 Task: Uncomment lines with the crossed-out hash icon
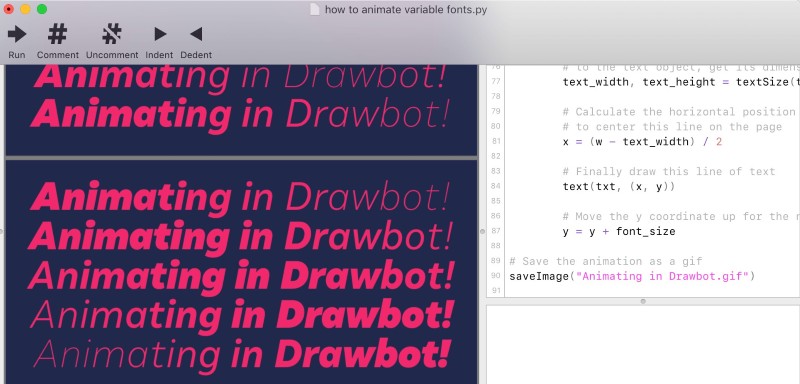coord(112,35)
